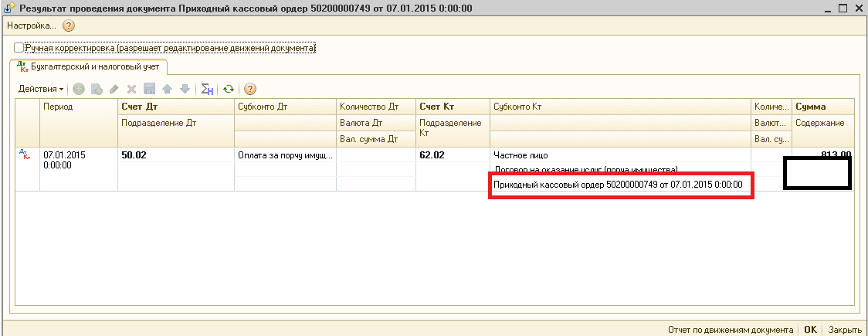The height and width of the screenshot is (336, 868).
Task: Open help icon next to Настройка
Action: [x=69, y=25]
